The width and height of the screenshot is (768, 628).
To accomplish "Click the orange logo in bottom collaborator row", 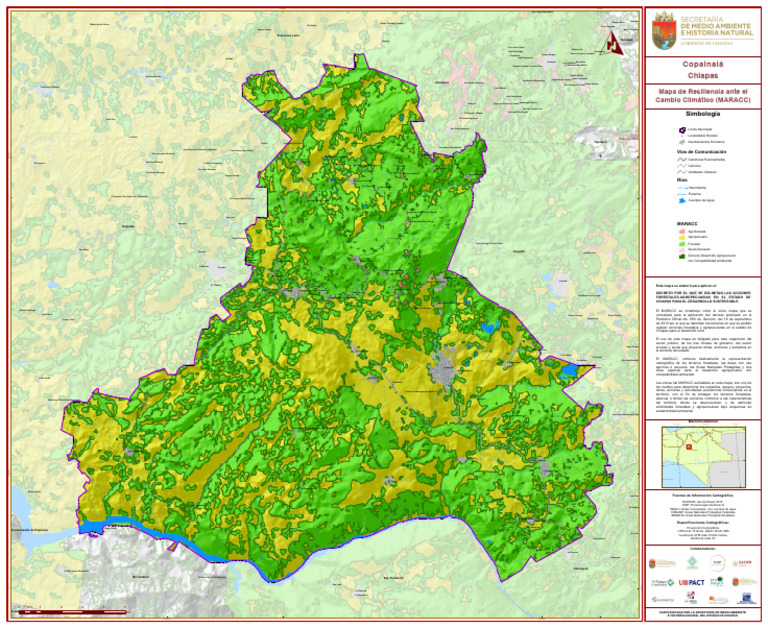I will coord(718,600).
